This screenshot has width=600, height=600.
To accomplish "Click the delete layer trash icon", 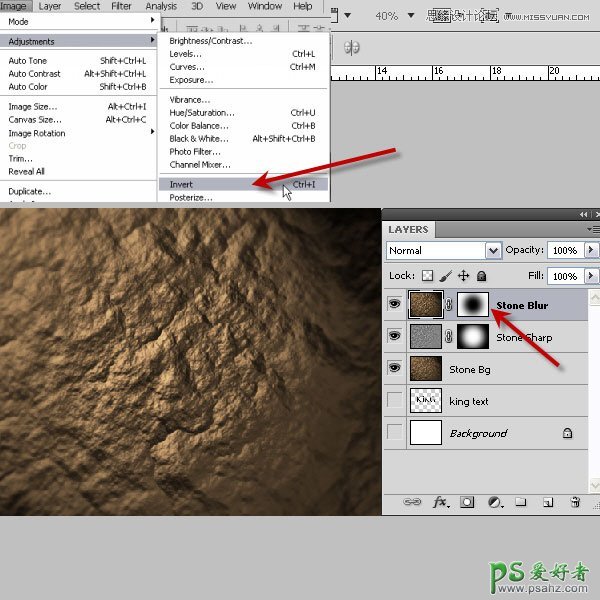I will tap(575, 502).
